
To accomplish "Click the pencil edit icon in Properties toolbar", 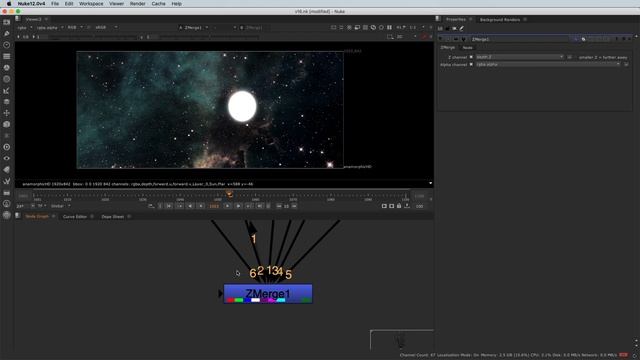I will [x=462, y=28].
